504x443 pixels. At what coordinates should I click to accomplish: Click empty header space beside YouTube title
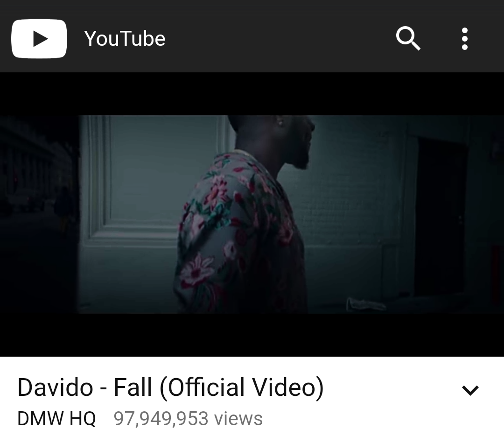click(x=280, y=39)
